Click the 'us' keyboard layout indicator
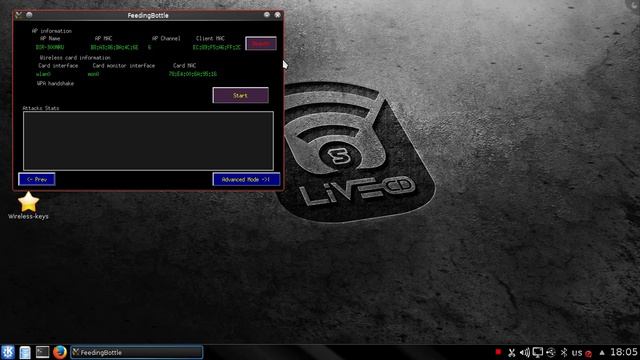Screen dimensions: 640x360 [577, 352]
